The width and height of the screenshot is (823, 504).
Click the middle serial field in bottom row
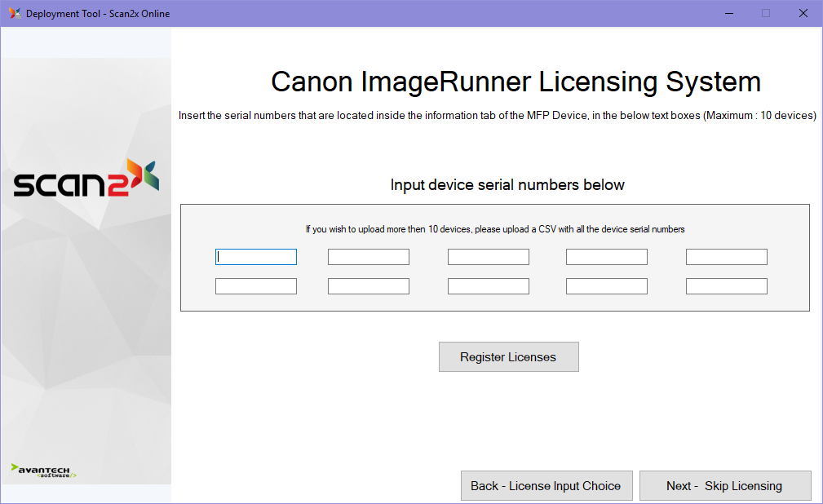click(488, 286)
